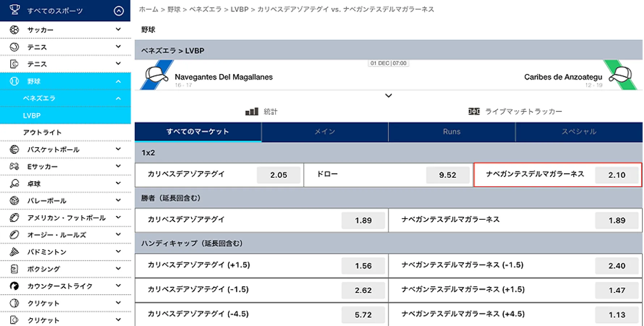644x326 pixels.
Task: Click the baseball icon beside 野球
Action: point(14,81)
